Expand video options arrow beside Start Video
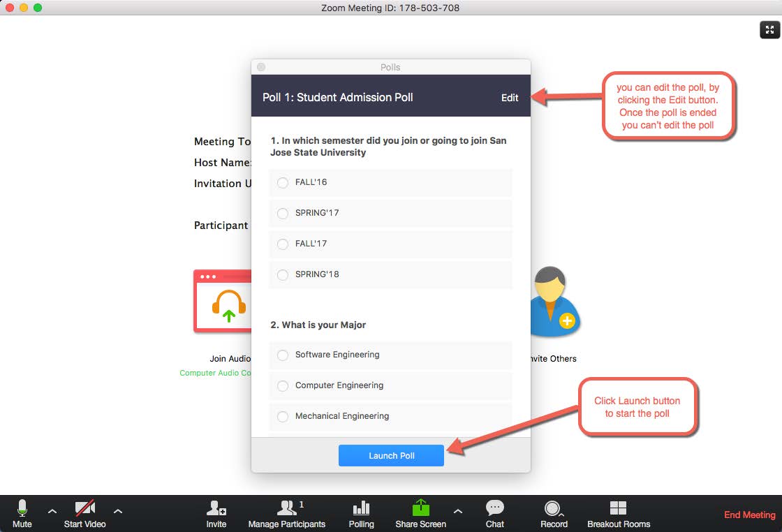This screenshot has height=532, width=782. click(x=118, y=511)
